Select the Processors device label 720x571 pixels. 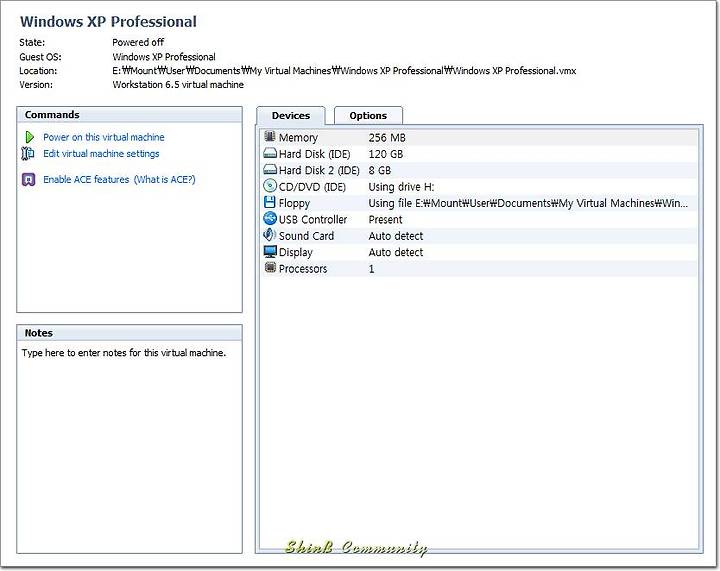(303, 269)
